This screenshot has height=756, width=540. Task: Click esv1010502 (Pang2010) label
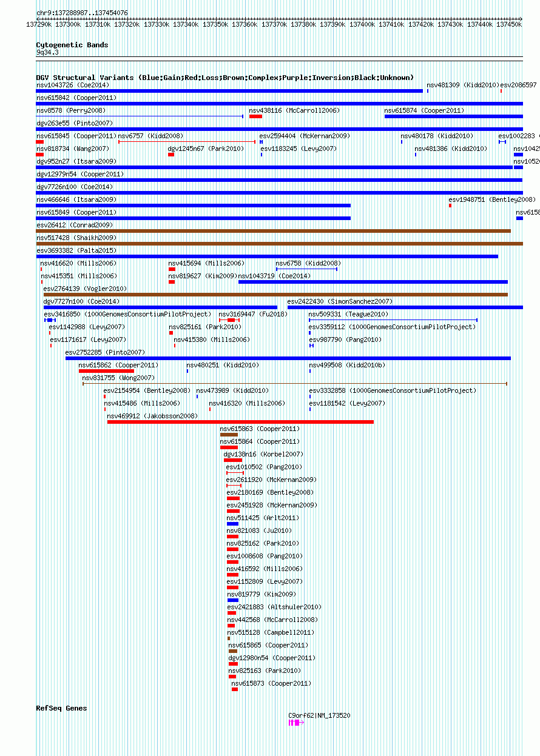(x=264, y=467)
